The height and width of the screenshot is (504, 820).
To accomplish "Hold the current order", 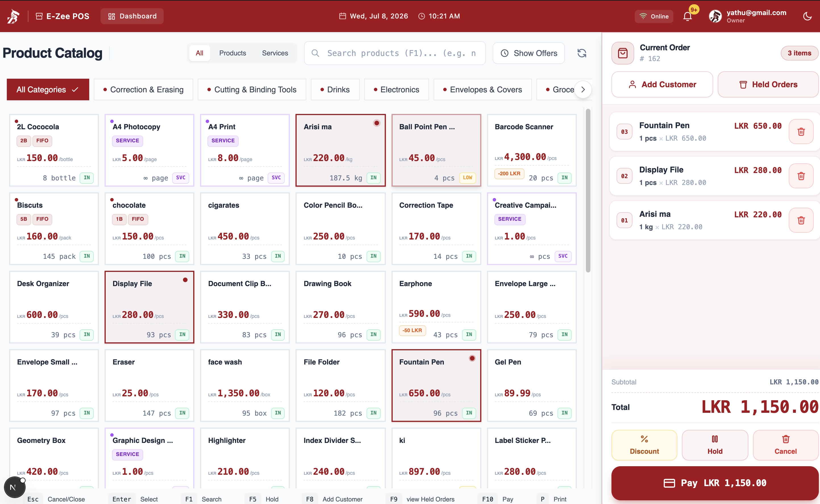I will (x=715, y=445).
